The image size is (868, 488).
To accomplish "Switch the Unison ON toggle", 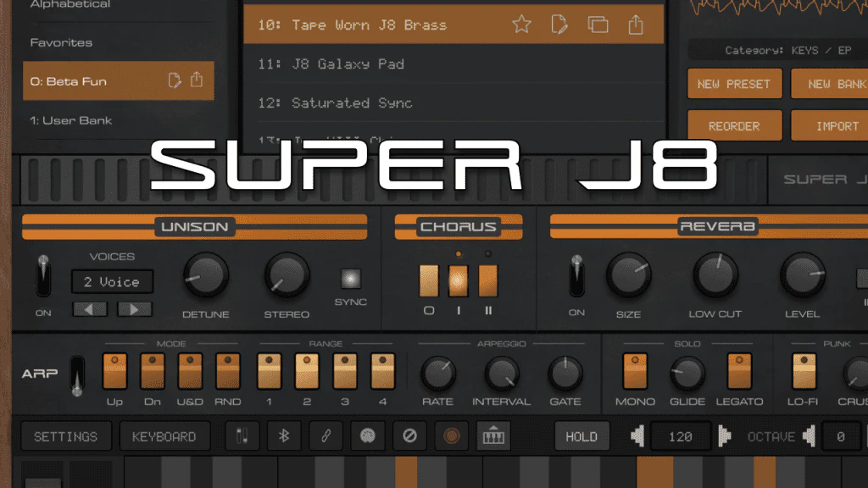I will (43, 275).
